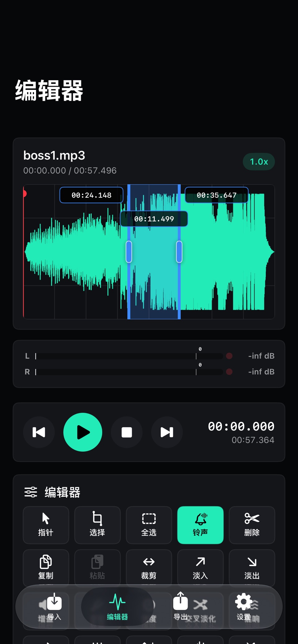The width and height of the screenshot is (298, 644).
Task: Tap the 全选 select-all tool
Action: (x=149, y=525)
